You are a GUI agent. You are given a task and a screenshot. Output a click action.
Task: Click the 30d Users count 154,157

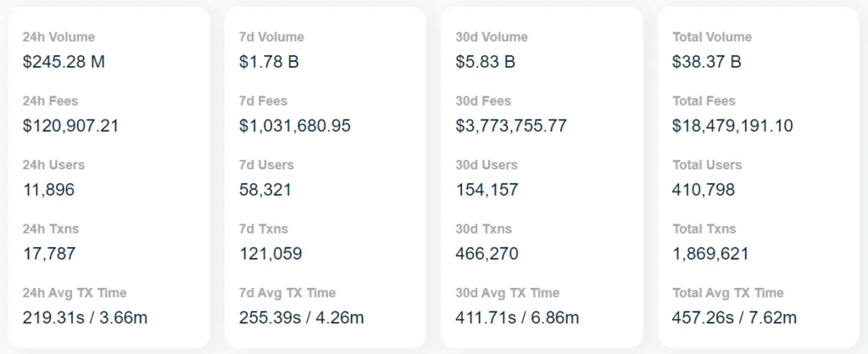click(487, 191)
